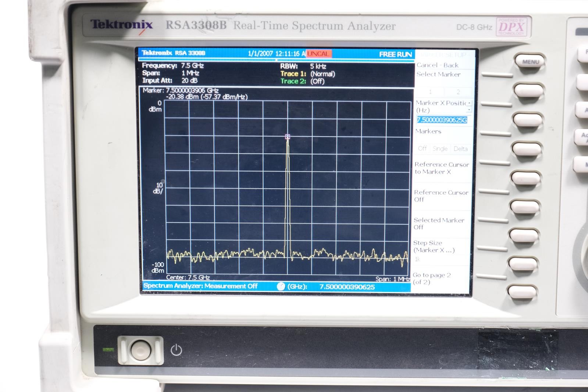The height and width of the screenshot is (392, 588).
Task: Push side key beside Selected Marker Off
Action: point(524,235)
